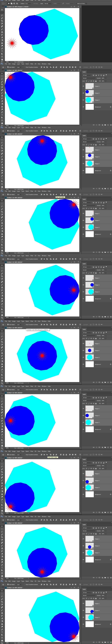Image resolution: width=112 pixels, height=644 pixels.
Task: Select Move tool in the star-top-center screenshot toolbar
Action: 2,137
